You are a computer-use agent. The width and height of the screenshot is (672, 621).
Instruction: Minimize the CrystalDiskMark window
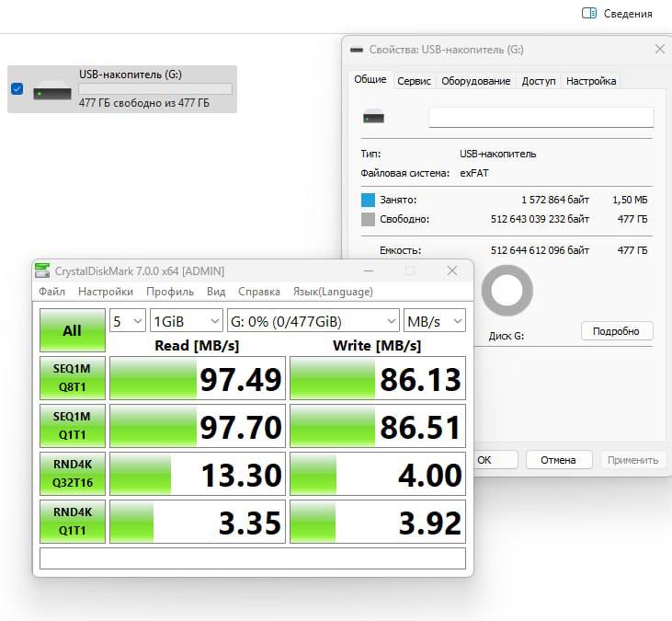pos(369,270)
